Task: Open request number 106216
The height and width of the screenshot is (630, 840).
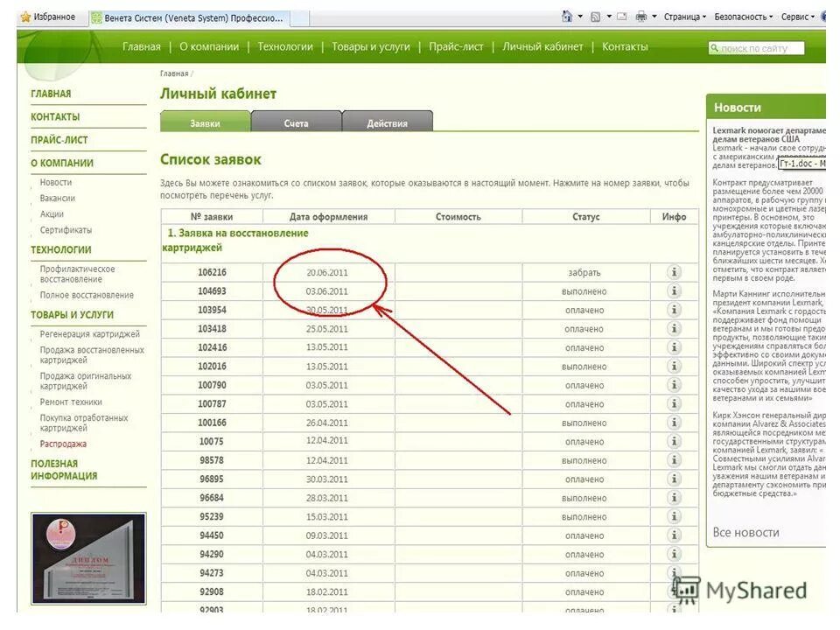Action: click(x=212, y=272)
